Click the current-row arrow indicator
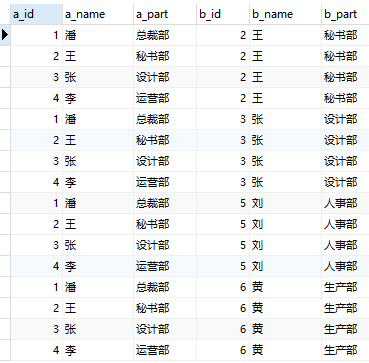 (x=5, y=35)
